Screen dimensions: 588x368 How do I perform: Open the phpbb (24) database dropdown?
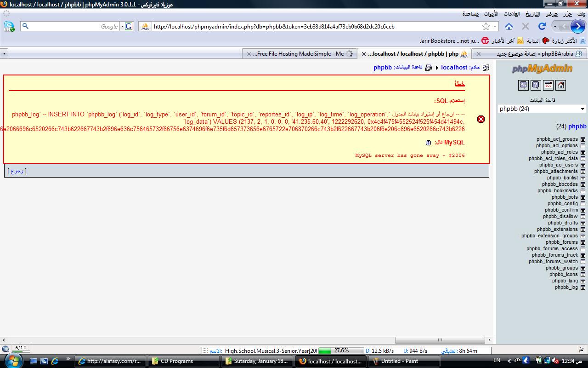coord(542,109)
